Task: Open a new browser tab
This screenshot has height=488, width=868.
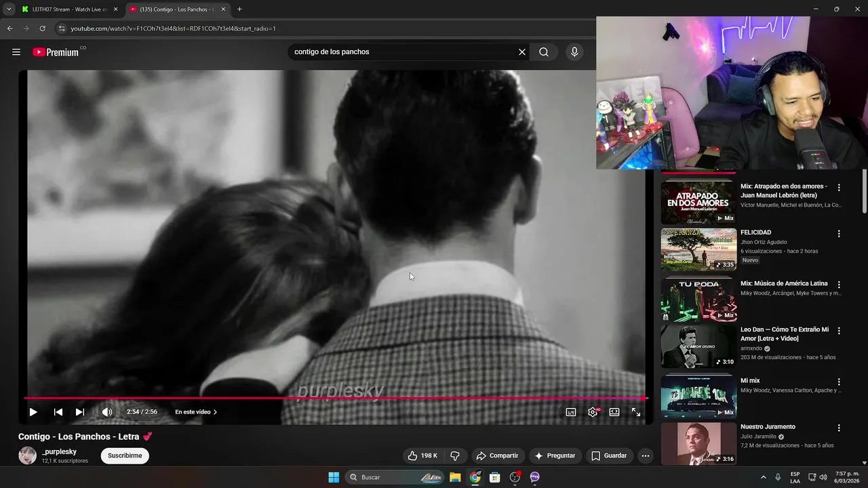Action: [x=239, y=9]
